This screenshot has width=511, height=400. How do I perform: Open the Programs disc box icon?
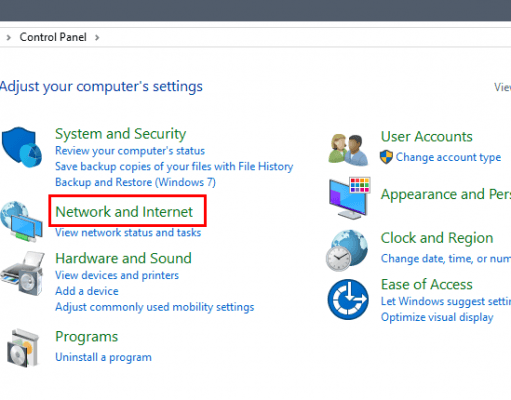[x=23, y=348]
